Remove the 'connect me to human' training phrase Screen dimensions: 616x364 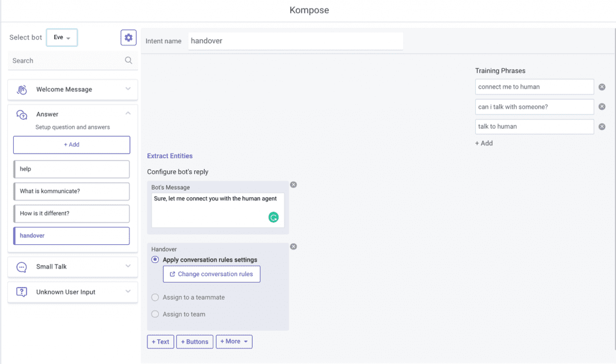pos(602,87)
